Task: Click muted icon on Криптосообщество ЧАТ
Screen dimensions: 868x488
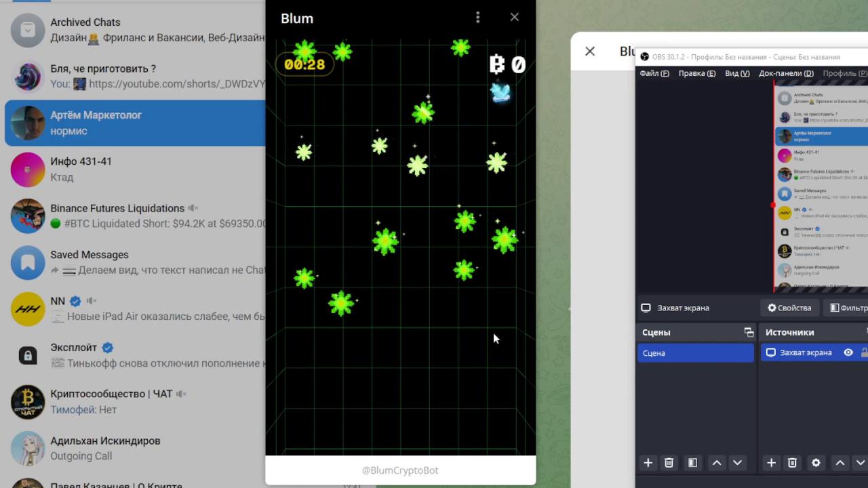Action: pyautogui.click(x=181, y=394)
